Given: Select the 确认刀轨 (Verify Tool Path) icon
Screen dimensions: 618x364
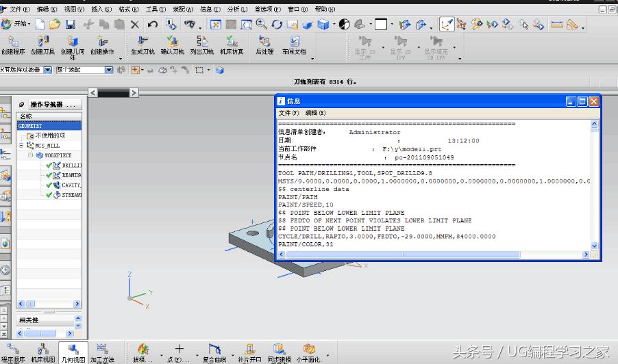Looking at the screenshot, I should 172,44.
